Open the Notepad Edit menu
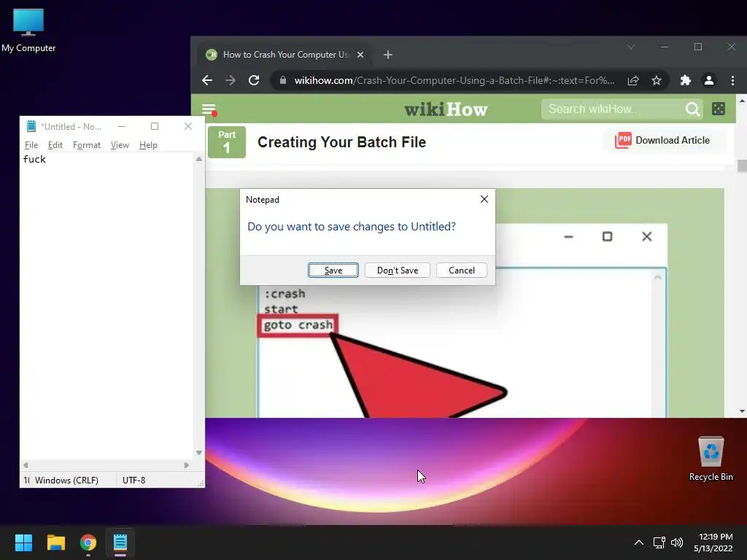Screen dimensions: 747x560 click(55, 145)
